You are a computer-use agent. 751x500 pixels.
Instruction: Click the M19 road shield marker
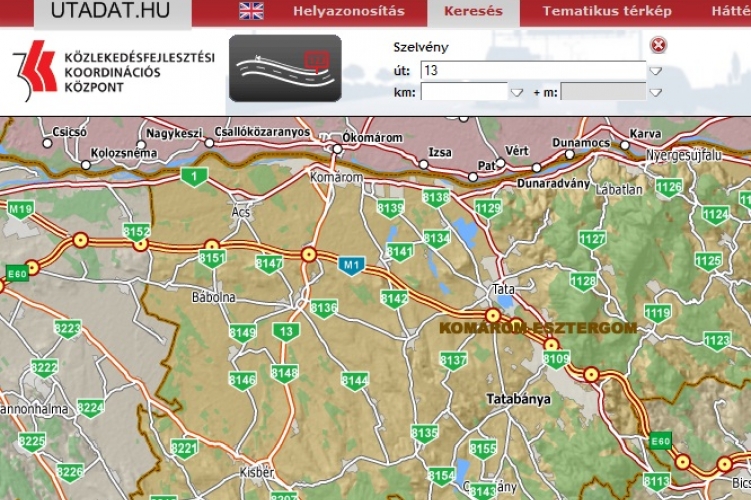click(x=20, y=209)
